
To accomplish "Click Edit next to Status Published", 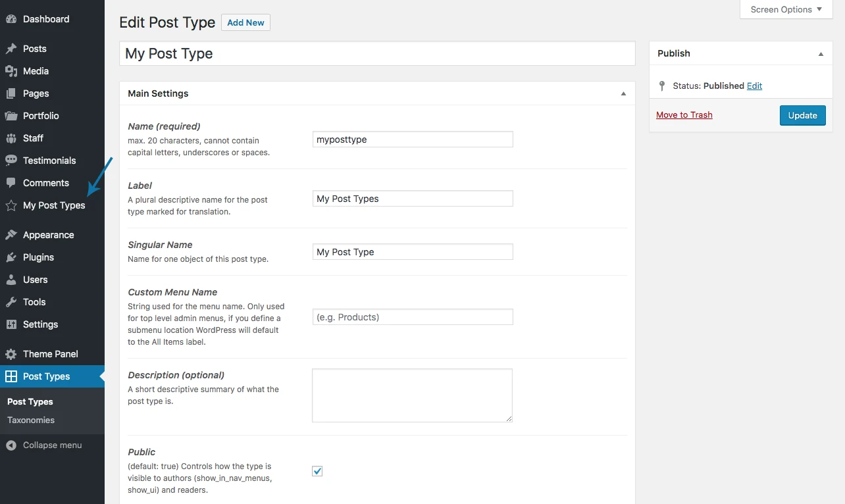I will 754,86.
